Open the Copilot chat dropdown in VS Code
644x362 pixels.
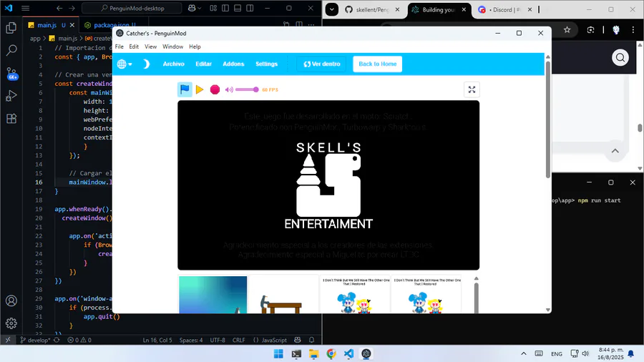pos(195,8)
